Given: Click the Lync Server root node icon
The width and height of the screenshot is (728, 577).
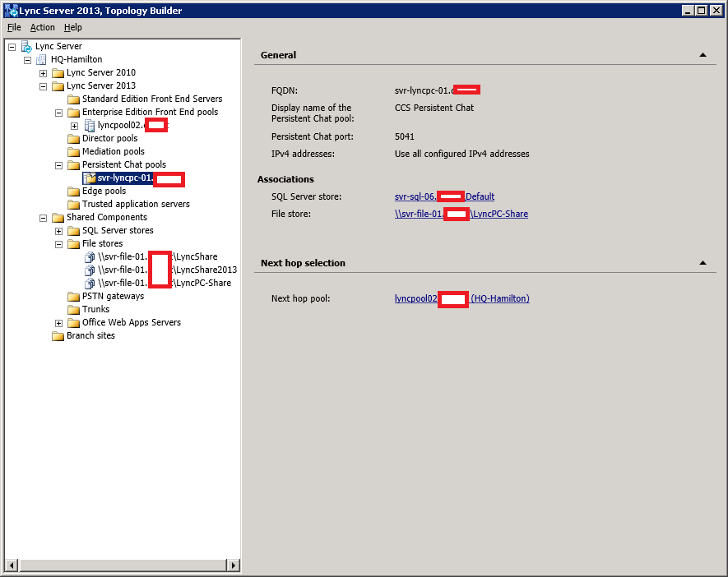Looking at the screenshot, I should (27, 46).
